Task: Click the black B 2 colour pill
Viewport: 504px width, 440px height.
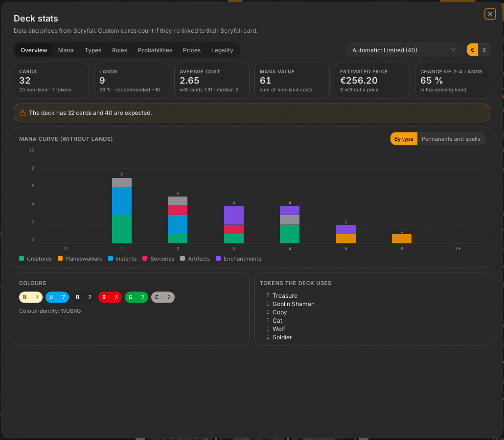Action: coord(84,297)
